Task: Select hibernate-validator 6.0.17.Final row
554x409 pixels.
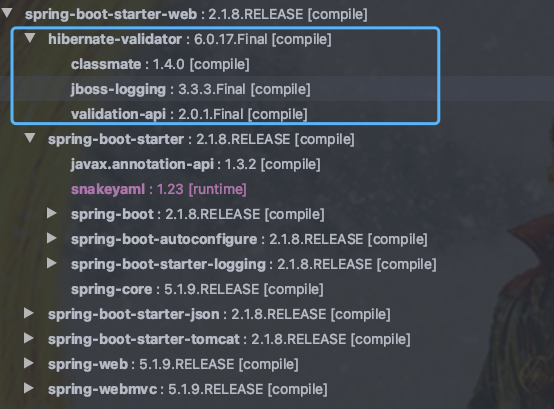Action: tap(190, 39)
